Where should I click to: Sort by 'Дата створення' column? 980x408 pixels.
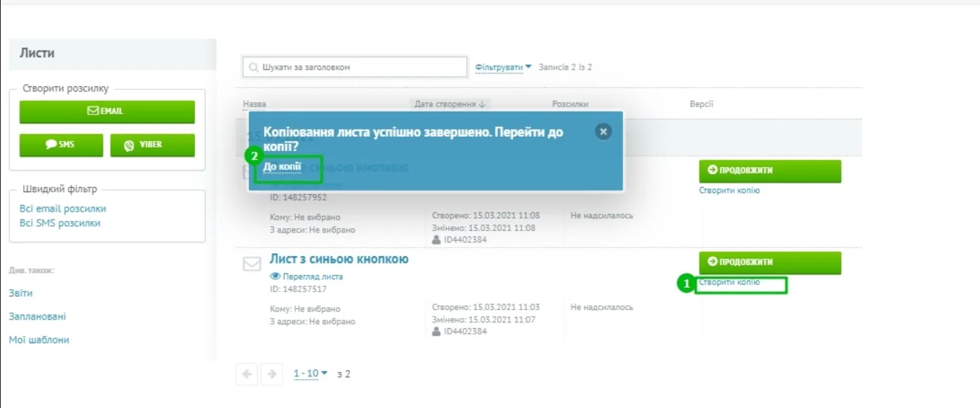pos(450,104)
